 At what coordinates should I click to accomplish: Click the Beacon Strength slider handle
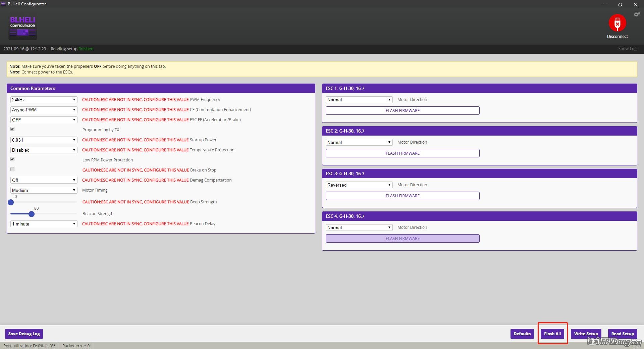tap(32, 214)
